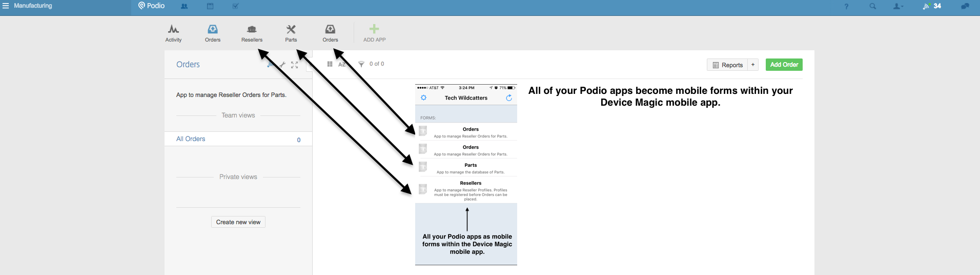Viewport: 980px width, 275px height.
Task: Tap the Parts form in phone mockup
Action: pyautogui.click(x=470, y=168)
